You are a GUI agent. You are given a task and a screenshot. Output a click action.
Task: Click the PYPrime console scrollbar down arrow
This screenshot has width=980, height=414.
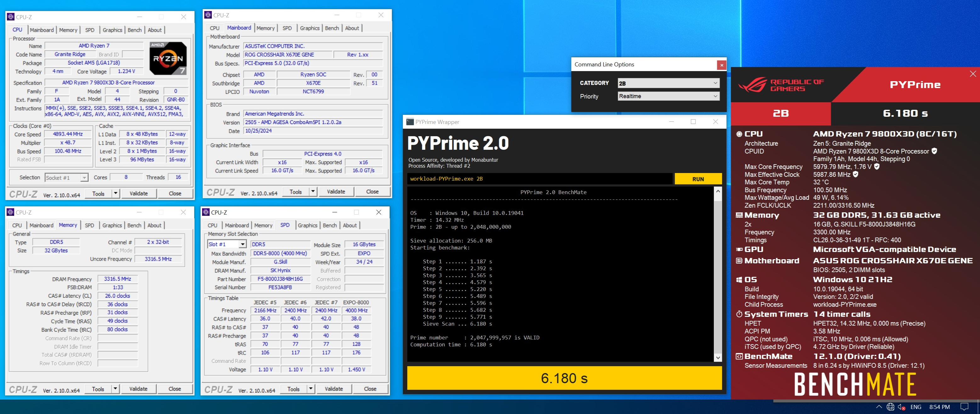pyautogui.click(x=718, y=357)
